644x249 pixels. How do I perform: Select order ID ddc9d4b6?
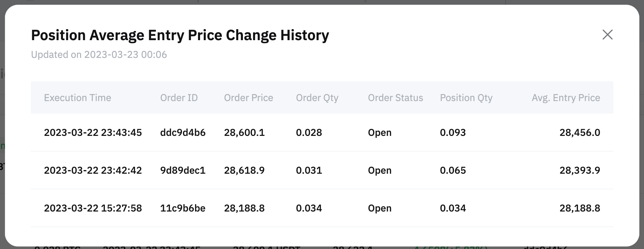[x=183, y=133]
